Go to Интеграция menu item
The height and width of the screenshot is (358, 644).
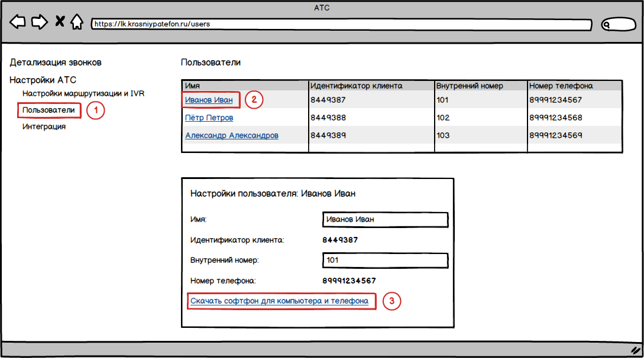coord(44,126)
